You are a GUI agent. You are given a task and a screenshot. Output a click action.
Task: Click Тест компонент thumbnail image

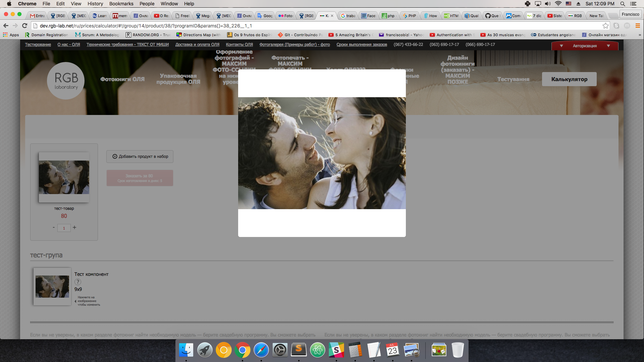[52, 286]
